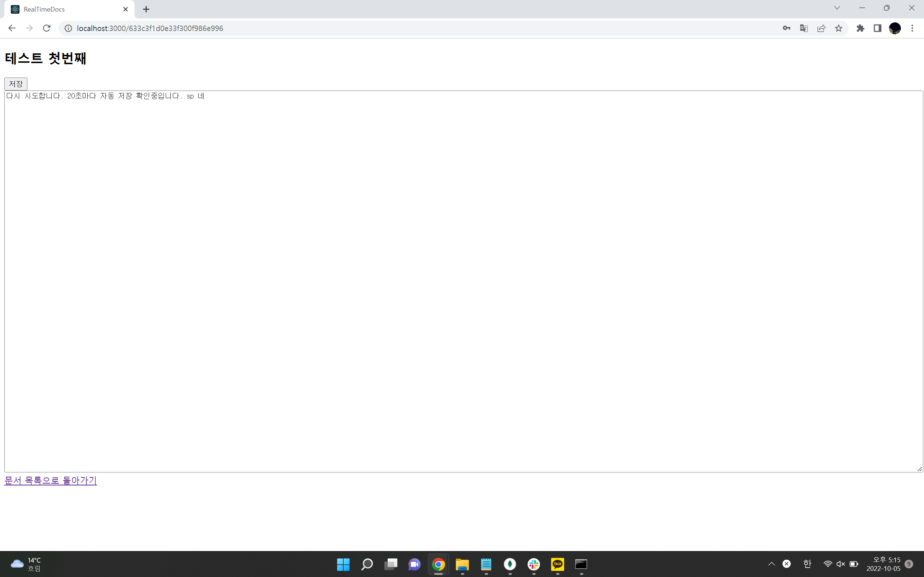Screen dimensions: 924x577
Task: Open the saved passwords key icon
Action: (x=786, y=28)
